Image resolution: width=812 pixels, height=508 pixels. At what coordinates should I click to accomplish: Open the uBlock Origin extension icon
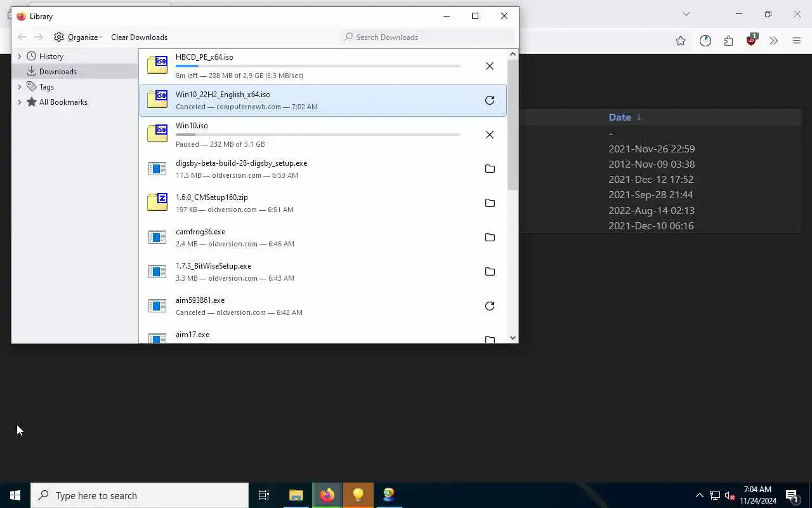pos(752,39)
